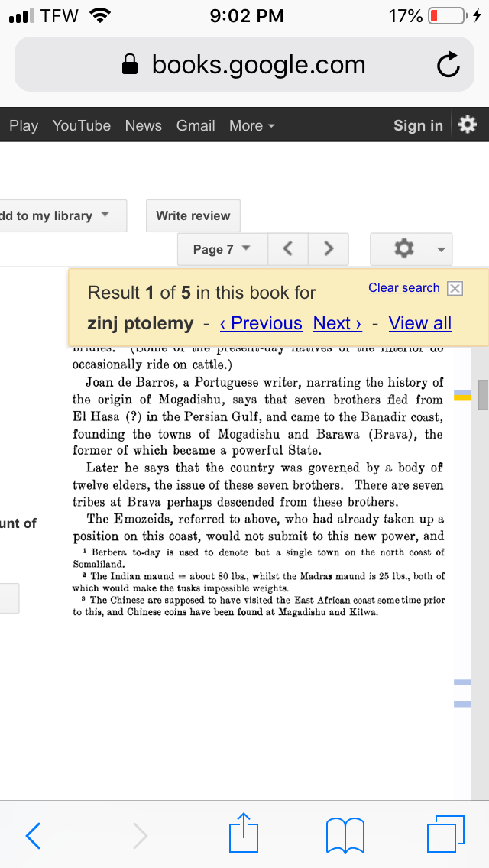Tap Safari back navigation arrow
Image resolution: width=489 pixels, height=868 pixels.
click(34, 836)
